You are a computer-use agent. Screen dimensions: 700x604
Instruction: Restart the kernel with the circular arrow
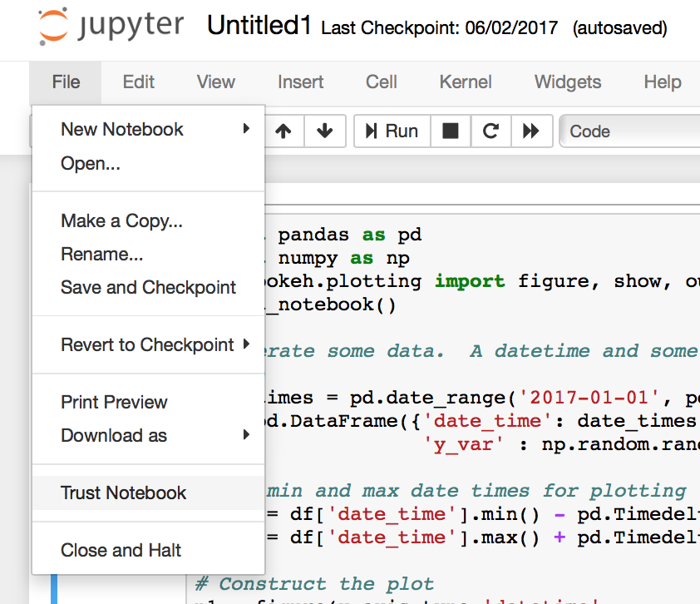pos(490,131)
